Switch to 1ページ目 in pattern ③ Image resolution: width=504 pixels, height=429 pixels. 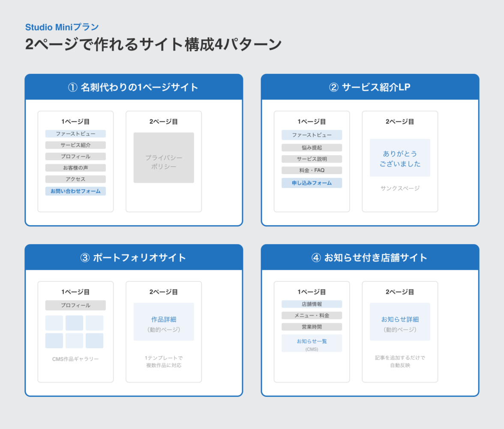point(75,292)
